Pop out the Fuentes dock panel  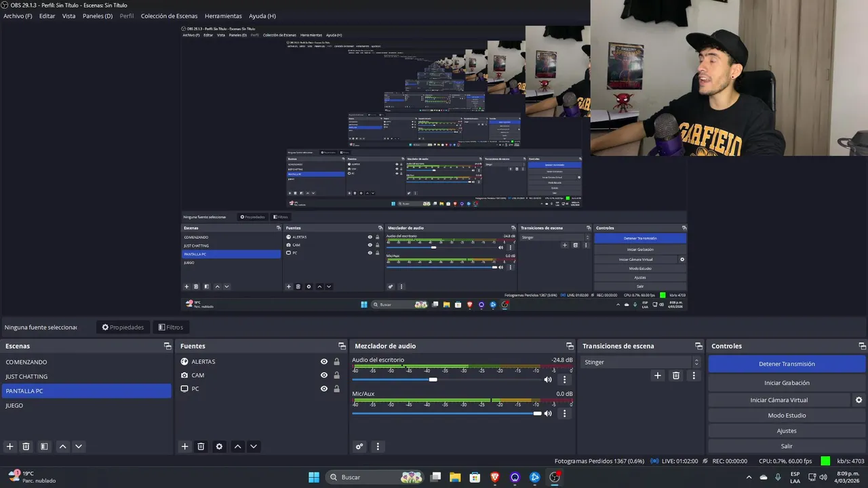(342, 346)
